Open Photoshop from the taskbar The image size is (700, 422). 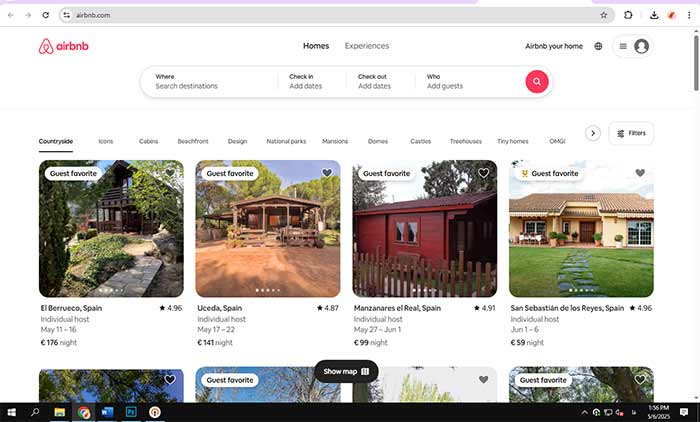click(131, 412)
